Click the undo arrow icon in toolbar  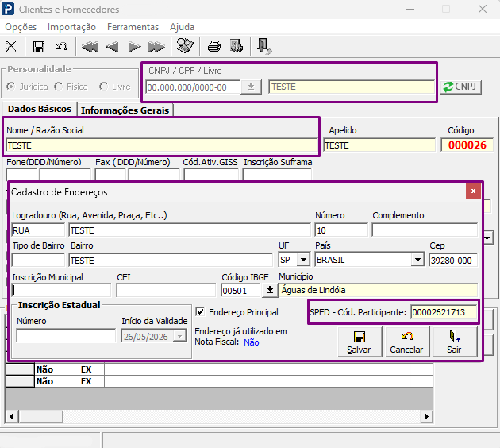tap(61, 47)
